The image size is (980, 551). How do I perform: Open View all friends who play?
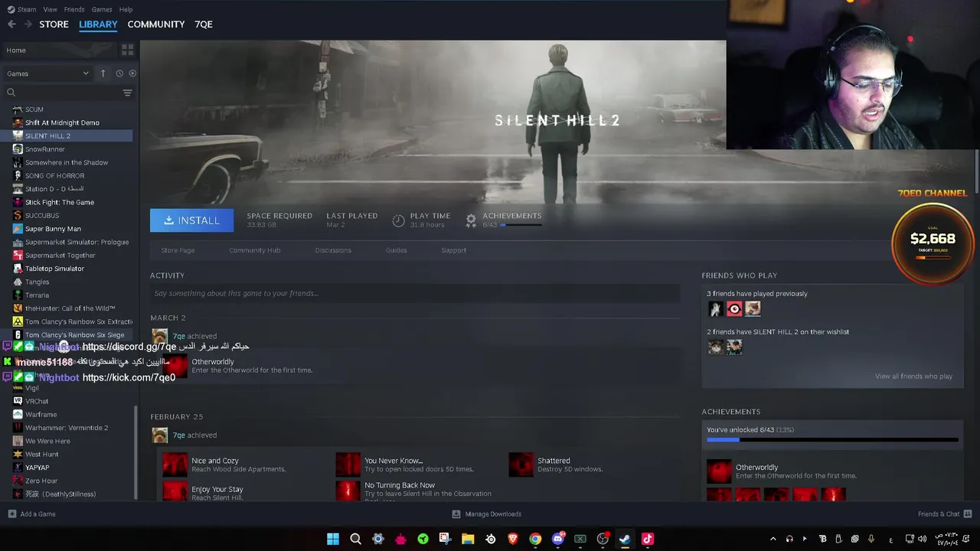(913, 377)
